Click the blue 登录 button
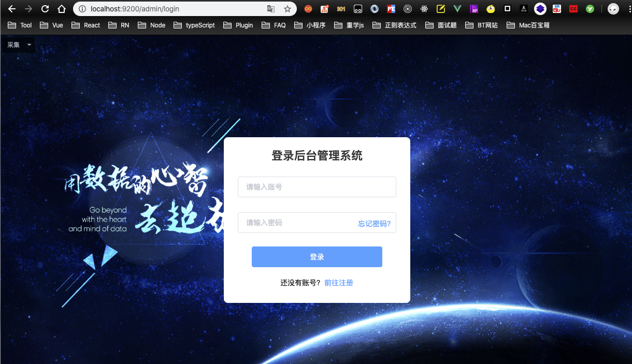The image size is (632, 364). [317, 257]
